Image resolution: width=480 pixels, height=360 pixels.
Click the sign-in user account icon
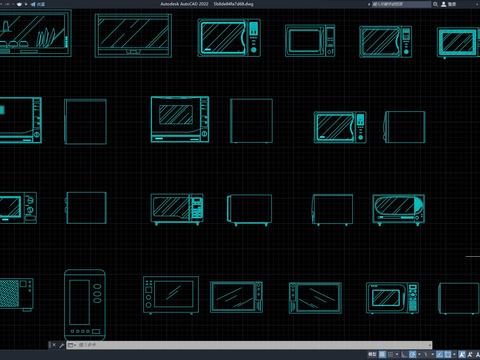click(x=444, y=4)
